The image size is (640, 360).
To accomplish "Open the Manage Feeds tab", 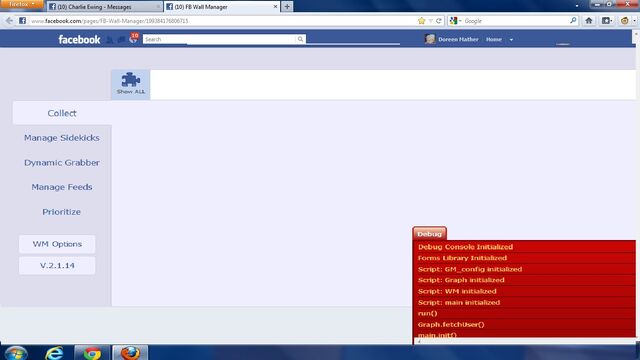I will tap(62, 187).
